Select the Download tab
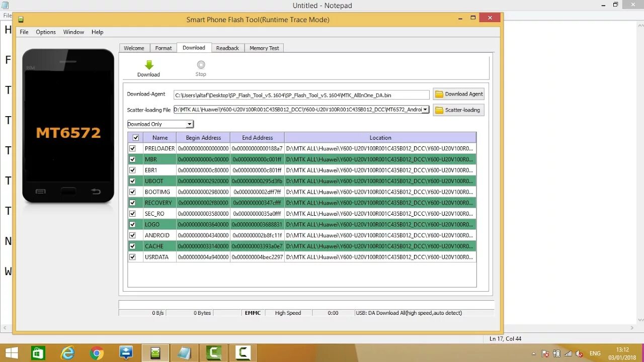Viewport: 644px width, 362px height. tap(194, 47)
